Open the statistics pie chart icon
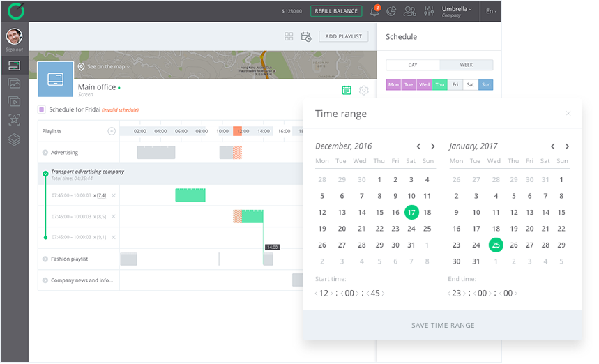This screenshot has width=599, height=364. click(391, 11)
